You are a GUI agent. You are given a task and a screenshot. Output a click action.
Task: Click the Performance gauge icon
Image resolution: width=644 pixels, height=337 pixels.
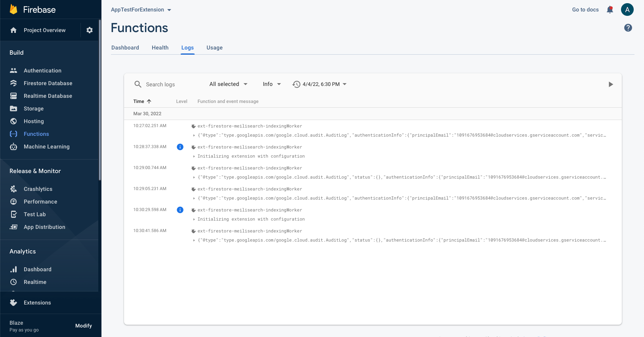[x=13, y=202]
